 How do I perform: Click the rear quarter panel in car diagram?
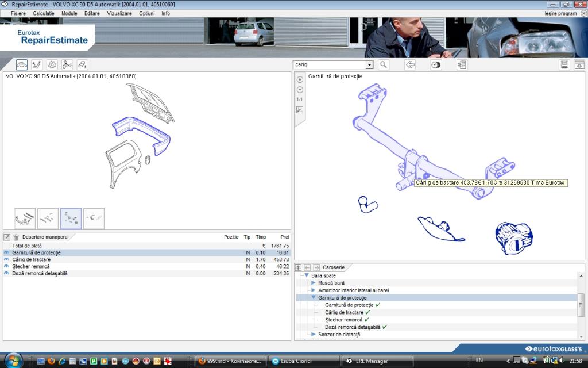(x=123, y=163)
